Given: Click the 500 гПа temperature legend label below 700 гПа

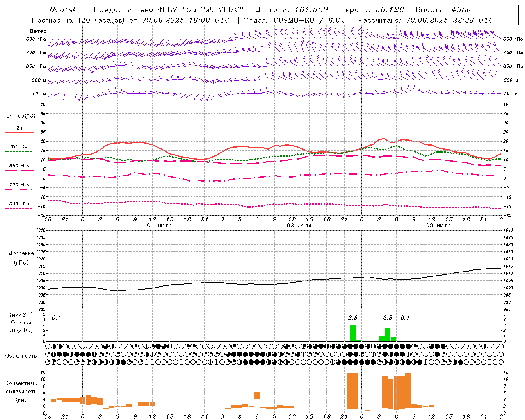Looking at the screenshot, I should pos(19,204).
